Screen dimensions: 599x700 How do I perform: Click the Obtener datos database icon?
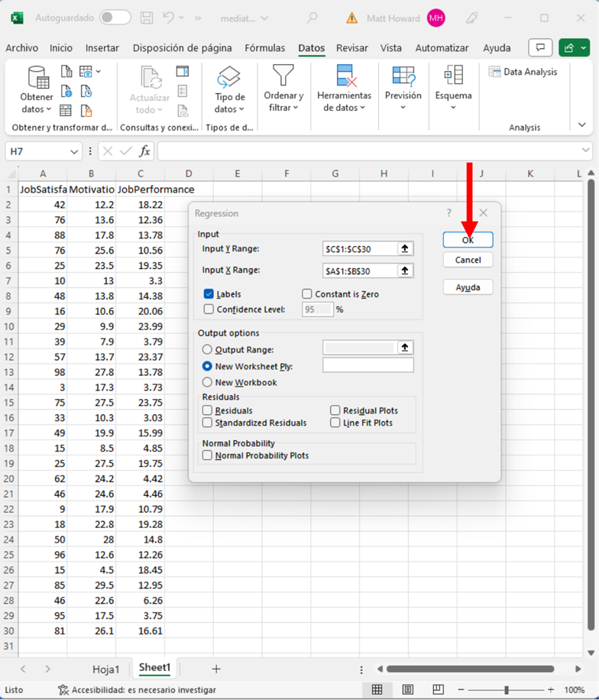click(x=37, y=77)
